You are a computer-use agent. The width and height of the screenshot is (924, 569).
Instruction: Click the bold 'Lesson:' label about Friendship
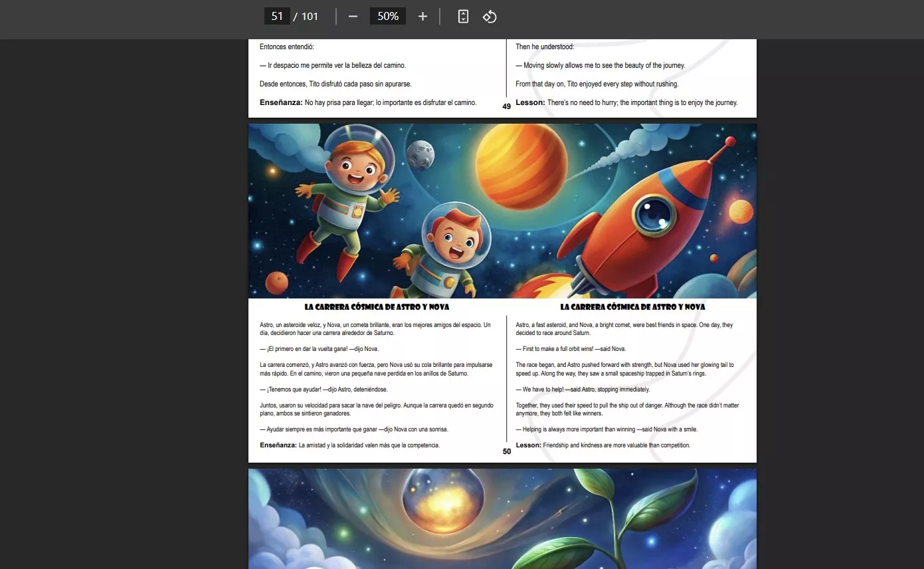coord(528,445)
